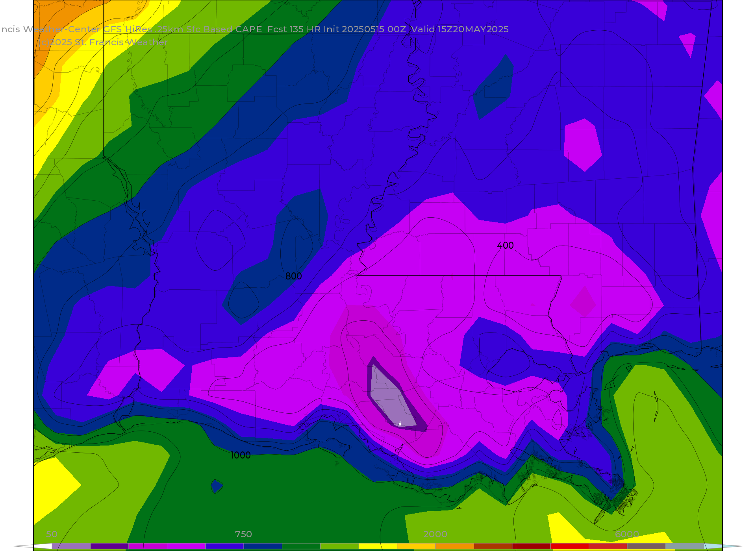Click the 6000 label above the color bar

coord(627,534)
